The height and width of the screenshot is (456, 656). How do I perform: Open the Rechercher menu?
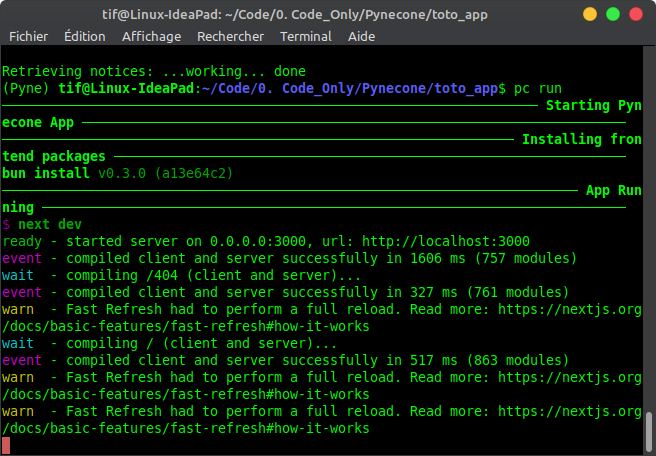point(231,36)
